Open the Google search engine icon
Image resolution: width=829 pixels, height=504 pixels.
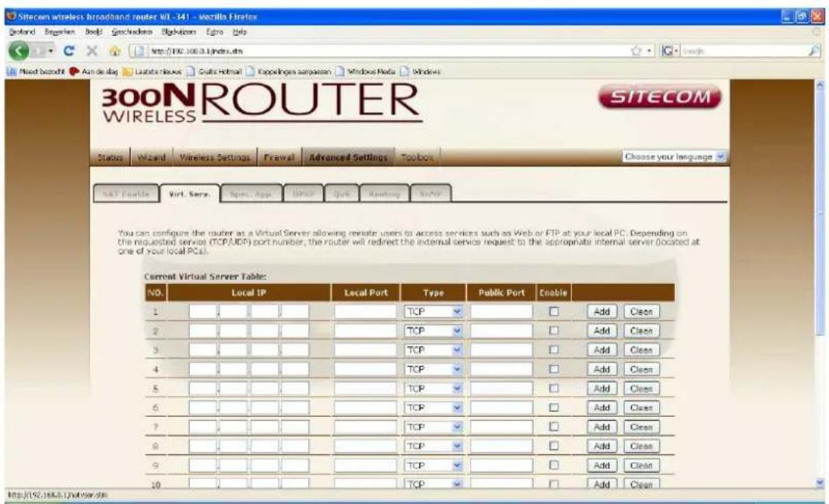pyautogui.click(x=668, y=51)
